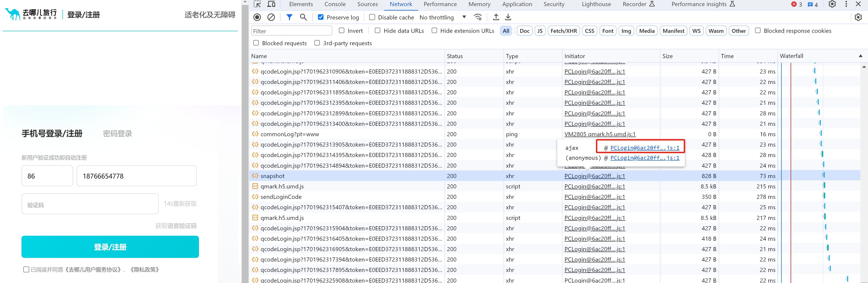This screenshot has height=283, width=868.
Task: Toggle the filter funnel icon
Action: pyautogui.click(x=289, y=17)
